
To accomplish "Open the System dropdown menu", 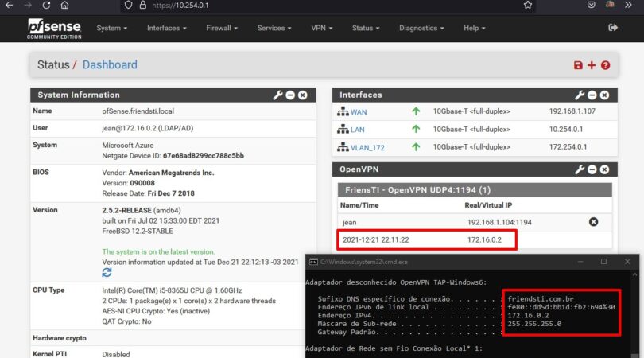I will pos(111,28).
